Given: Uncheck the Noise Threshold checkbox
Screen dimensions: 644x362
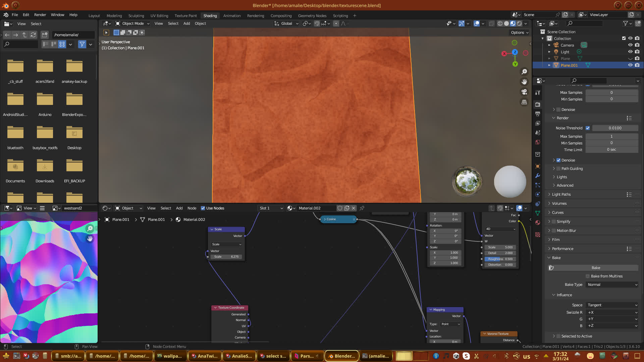Looking at the screenshot, I should click(x=588, y=128).
